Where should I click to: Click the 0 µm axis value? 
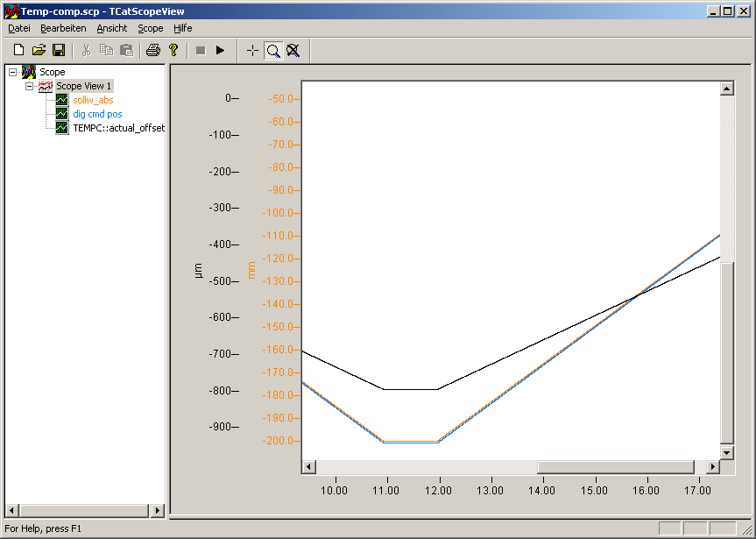pos(228,97)
